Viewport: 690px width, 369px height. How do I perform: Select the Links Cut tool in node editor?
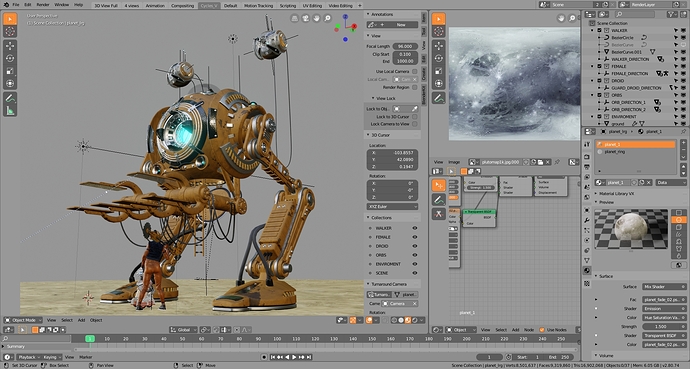(438, 214)
